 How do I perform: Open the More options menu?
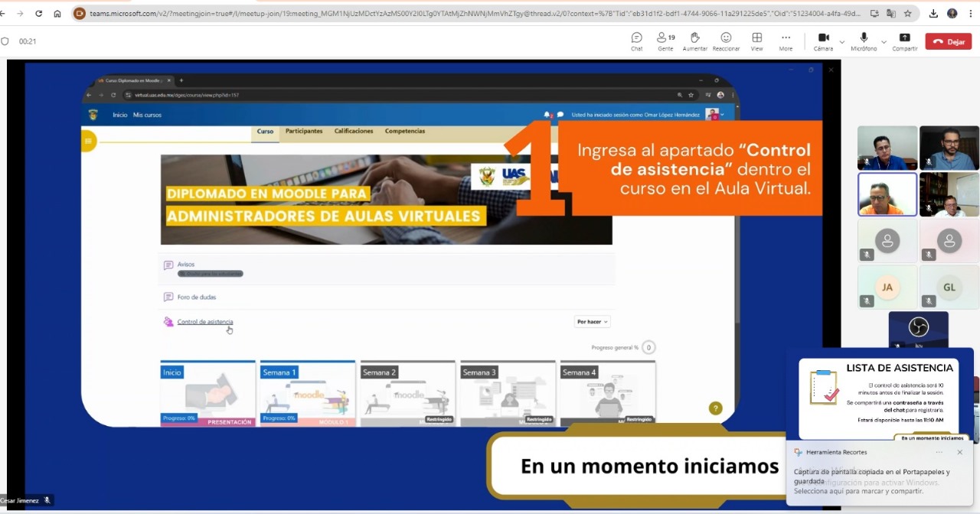pos(786,41)
